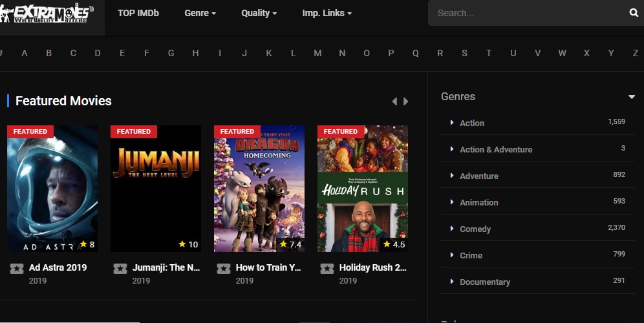Click the star rating 4.5 on Holiday Rush
The height and width of the screenshot is (323, 644).
394,245
